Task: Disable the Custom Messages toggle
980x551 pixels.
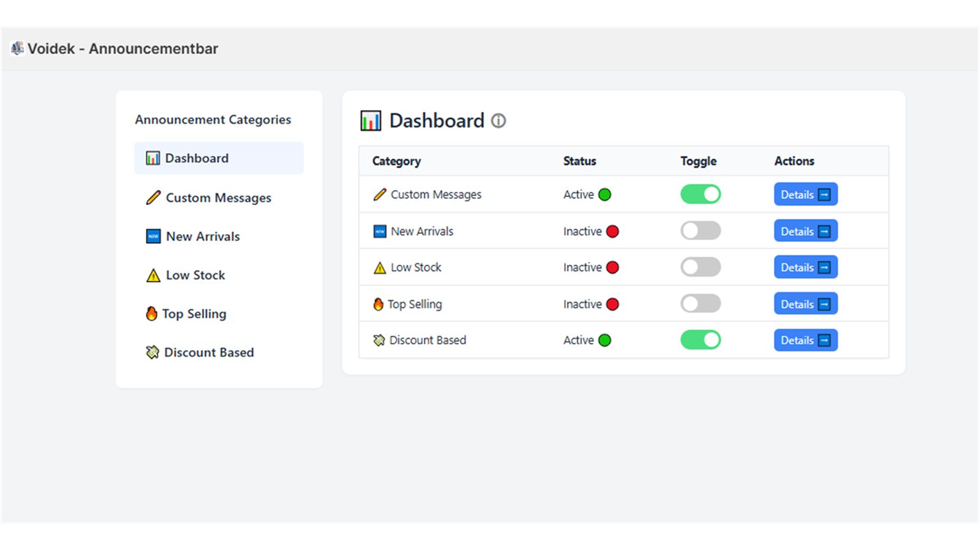Action: point(700,194)
